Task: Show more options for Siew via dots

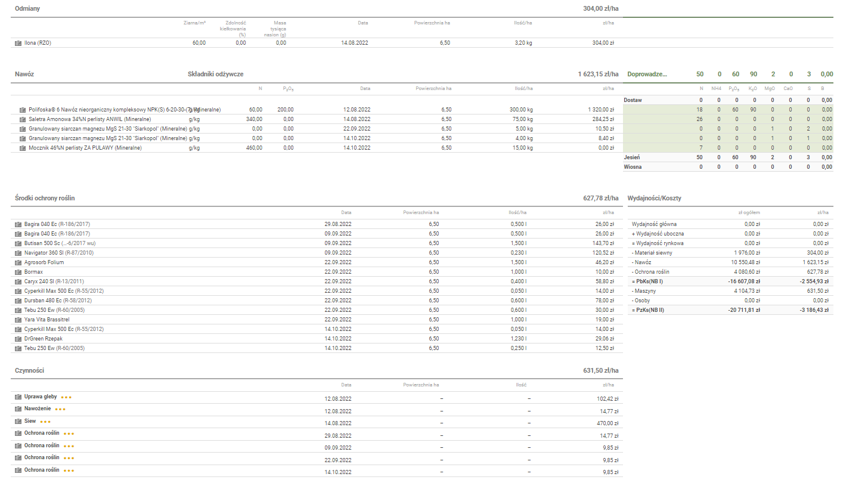Action: tap(45, 422)
